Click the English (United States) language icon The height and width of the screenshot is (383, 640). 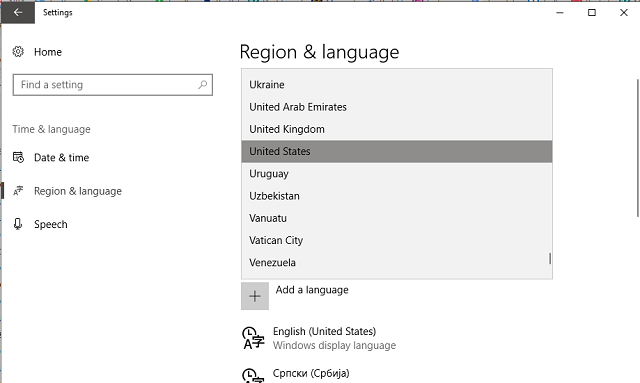click(253, 338)
